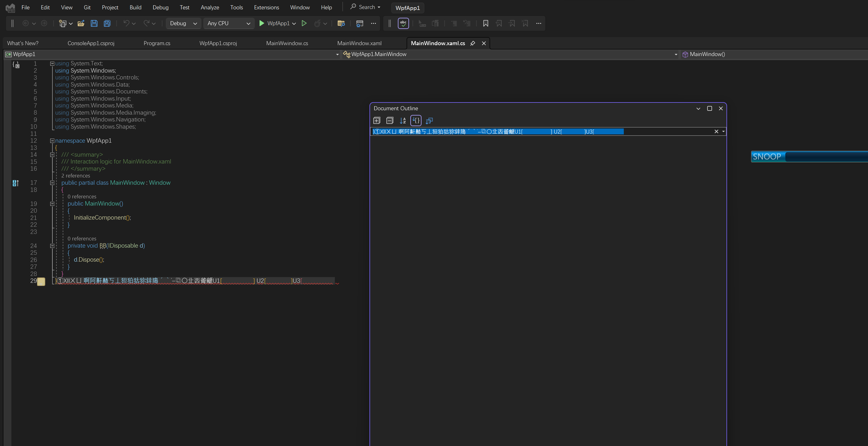868x446 pixels.
Task: Click the Open File folder icon
Action: [81, 23]
